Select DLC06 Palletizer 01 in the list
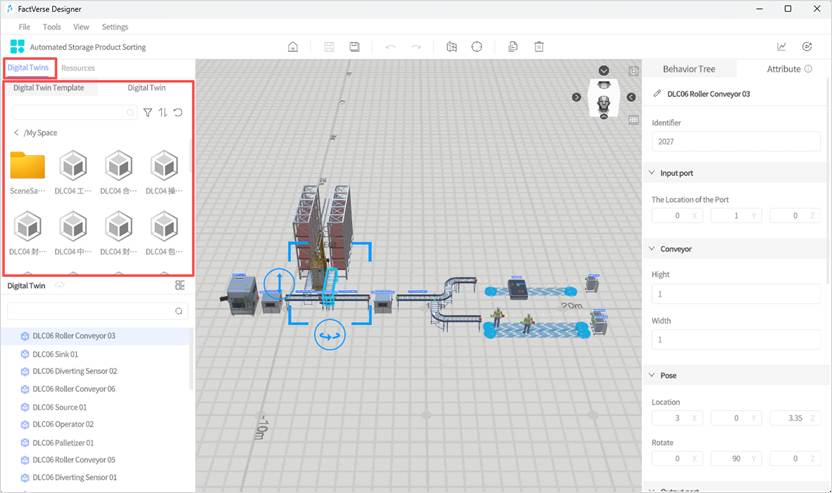The width and height of the screenshot is (832, 493). point(63,442)
